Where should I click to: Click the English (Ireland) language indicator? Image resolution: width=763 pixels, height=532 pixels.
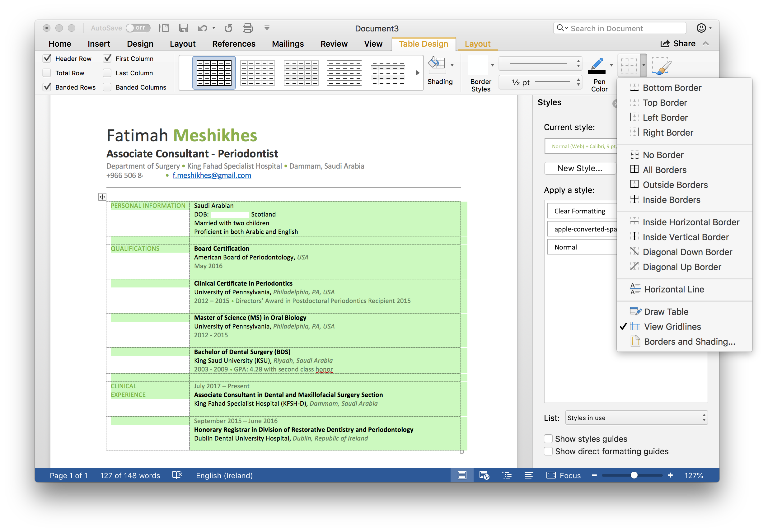pyautogui.click(x=224, y=475)
